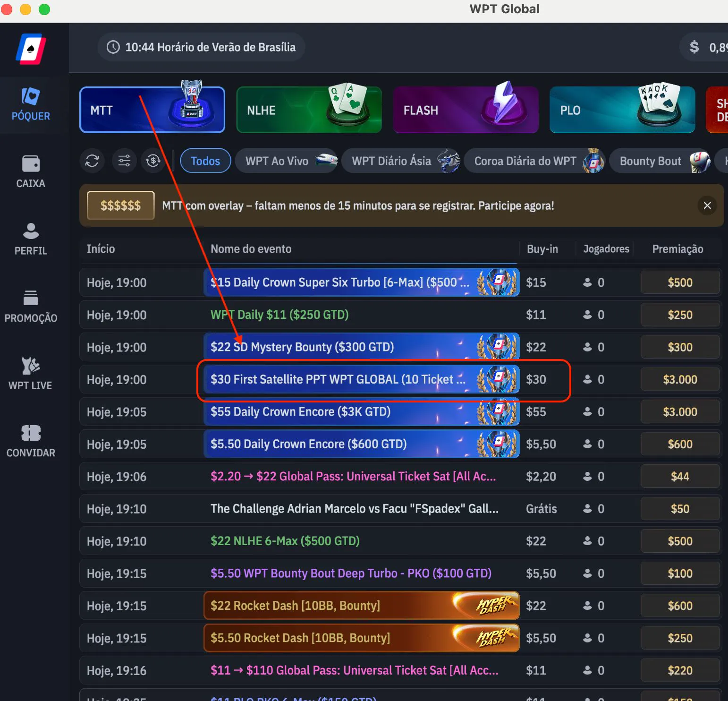The width and height of the screenshot is (728, 701).
Task: Click the dollar buy-in filter icon
Action: tap(153, 161)
